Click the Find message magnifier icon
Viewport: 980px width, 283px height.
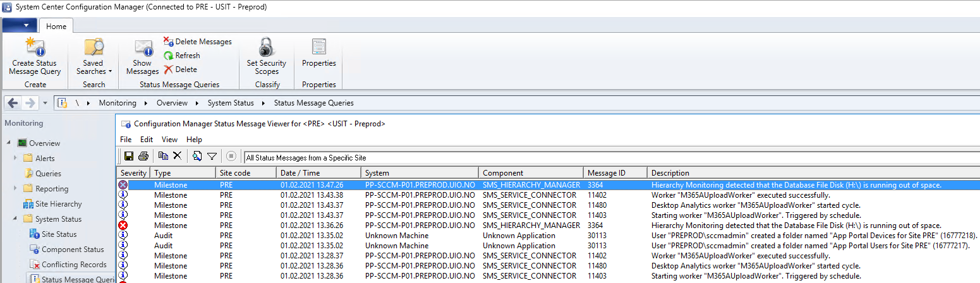(x=197, y=156)
